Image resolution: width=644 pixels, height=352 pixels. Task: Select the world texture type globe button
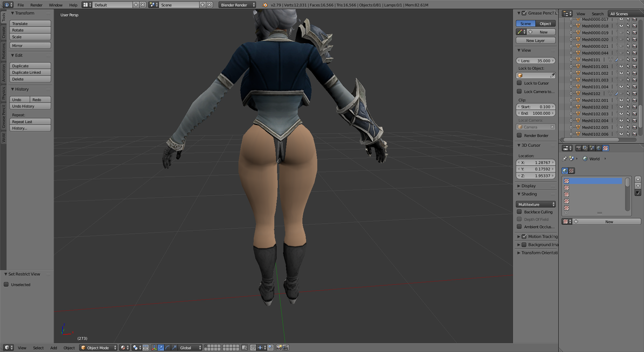[x=565, y=170]
